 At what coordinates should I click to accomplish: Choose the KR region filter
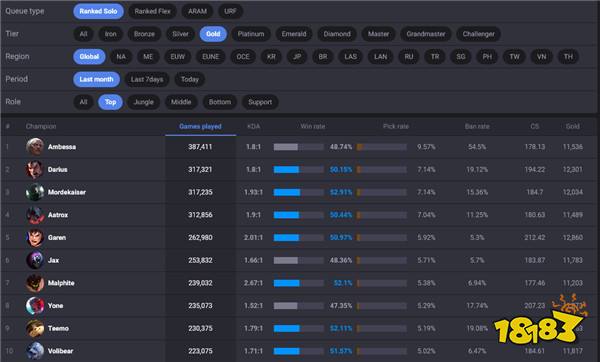coord(271,57)
